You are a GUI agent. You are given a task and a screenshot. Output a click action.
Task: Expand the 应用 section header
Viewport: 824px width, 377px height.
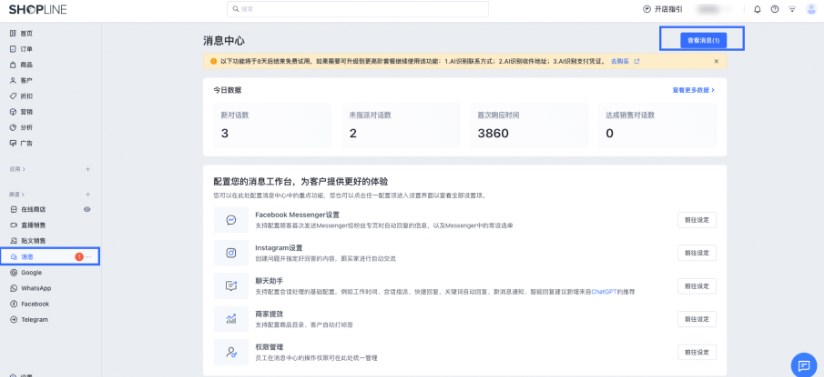click(x=17, y=169)
